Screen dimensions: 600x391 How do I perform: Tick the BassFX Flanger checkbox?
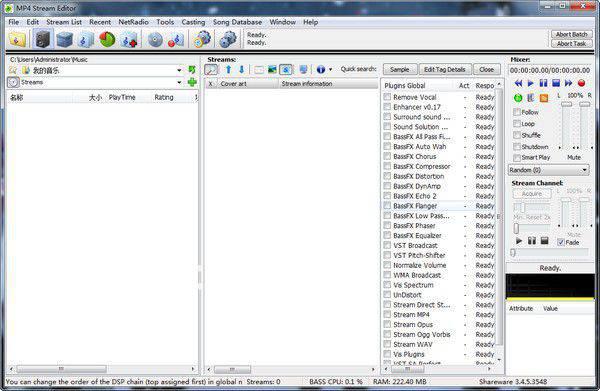tap(387, 205)
